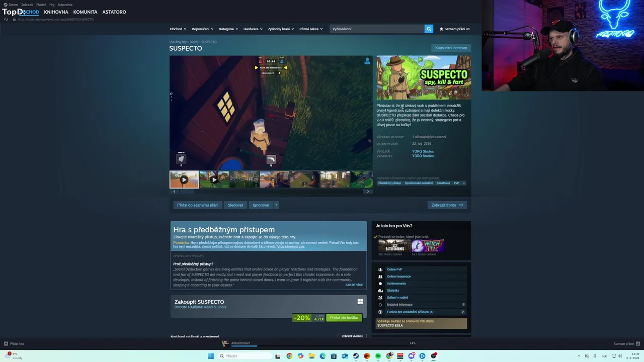The image size is (644, 362).
Task: Click the Online PvP feature icon
Action: pos(380,269)
